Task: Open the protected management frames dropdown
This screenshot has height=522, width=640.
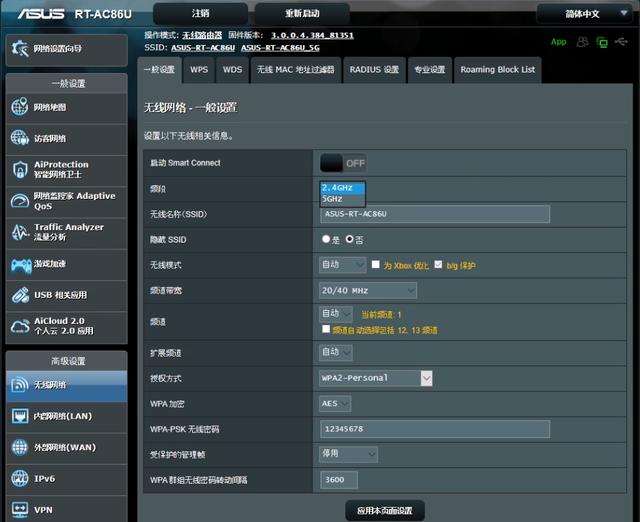Action: point(348,454)
